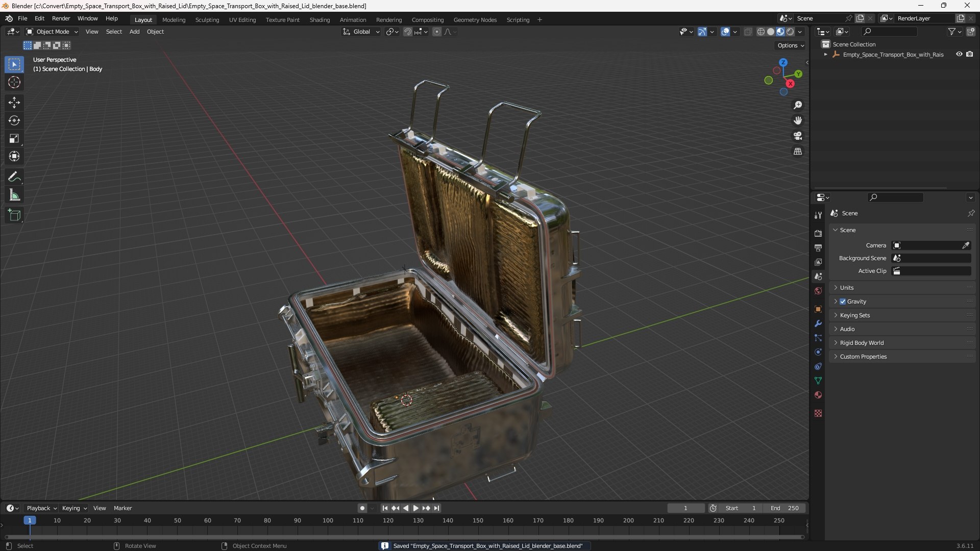980x551 pixels.
Task: Switch to the UV Editing workspace tab
Action: 242,20
